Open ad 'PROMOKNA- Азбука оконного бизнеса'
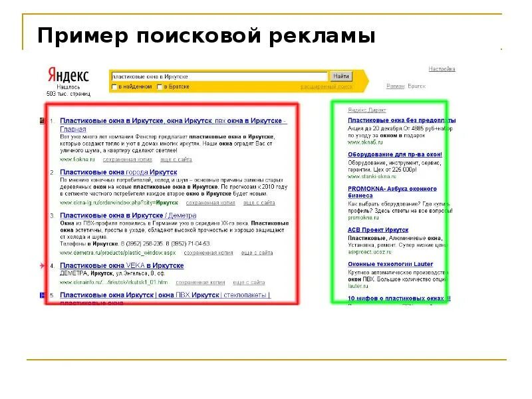 (x=392, y=192)
